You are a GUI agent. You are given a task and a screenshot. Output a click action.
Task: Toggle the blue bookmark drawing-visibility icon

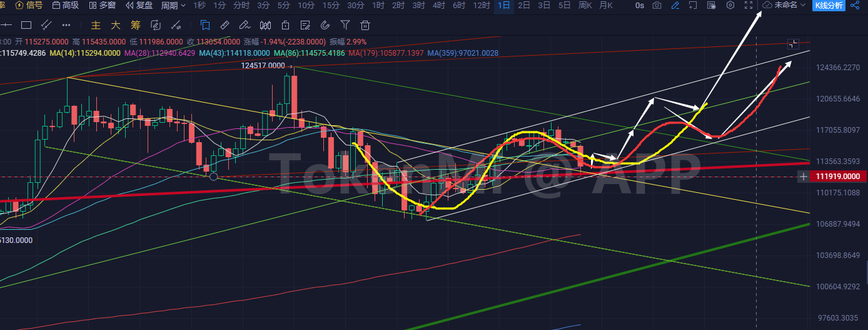click(205, 26)
